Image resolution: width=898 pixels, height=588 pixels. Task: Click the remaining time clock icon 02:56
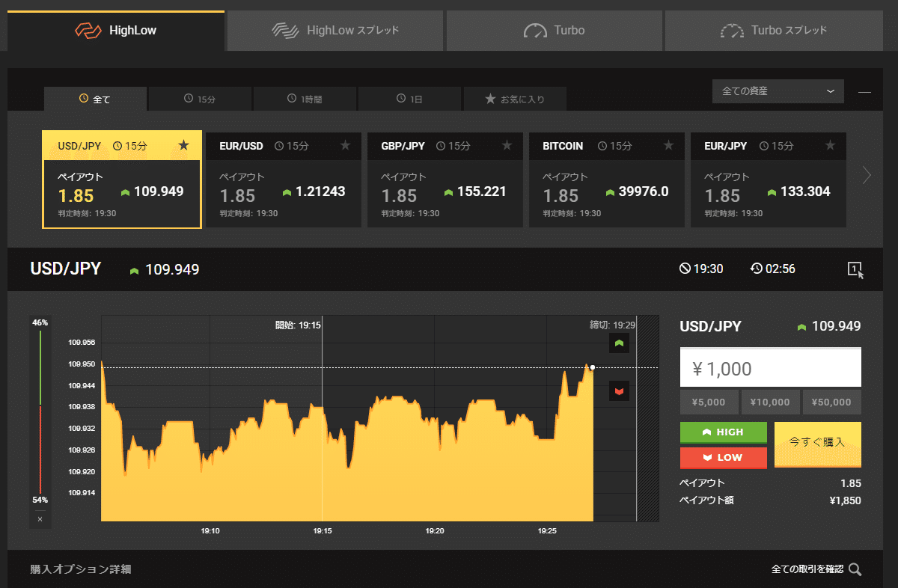coord(757,269)
